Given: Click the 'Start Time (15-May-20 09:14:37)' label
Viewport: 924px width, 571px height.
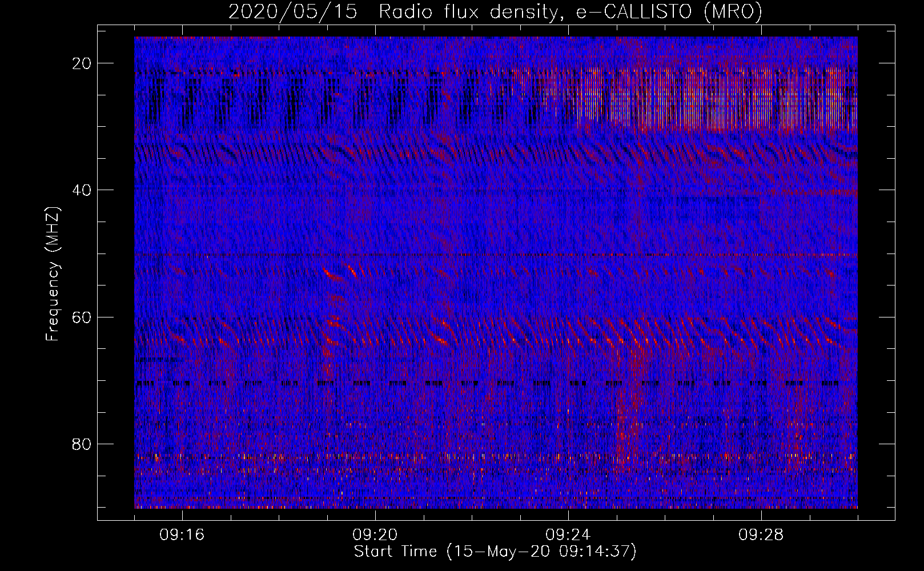Looking at the screenshot, I should 495,552.
